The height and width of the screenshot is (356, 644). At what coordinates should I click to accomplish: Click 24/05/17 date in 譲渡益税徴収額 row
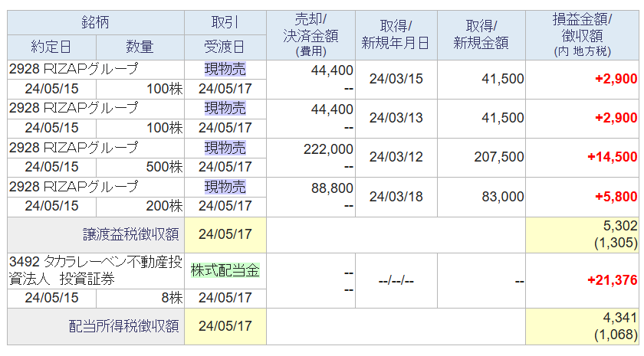click(x=225, y=234)
